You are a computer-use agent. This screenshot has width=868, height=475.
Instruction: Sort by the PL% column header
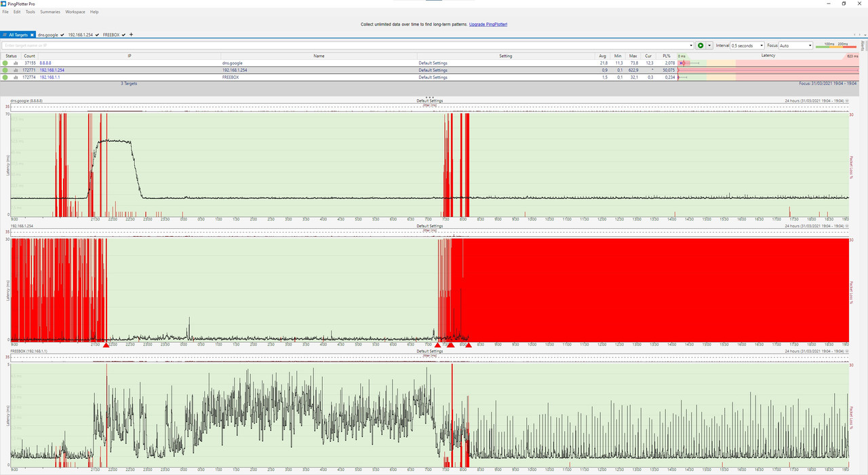point(667,56)
